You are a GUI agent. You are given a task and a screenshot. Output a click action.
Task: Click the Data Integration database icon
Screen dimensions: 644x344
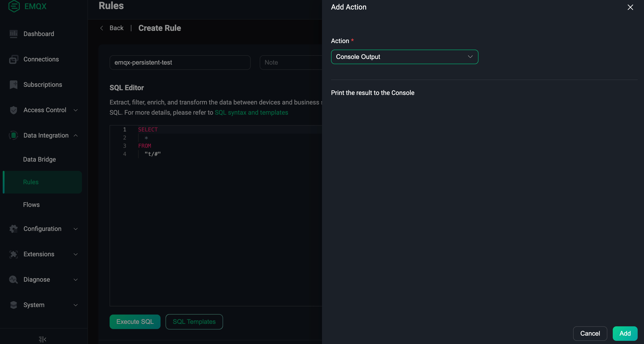point(14,135)
